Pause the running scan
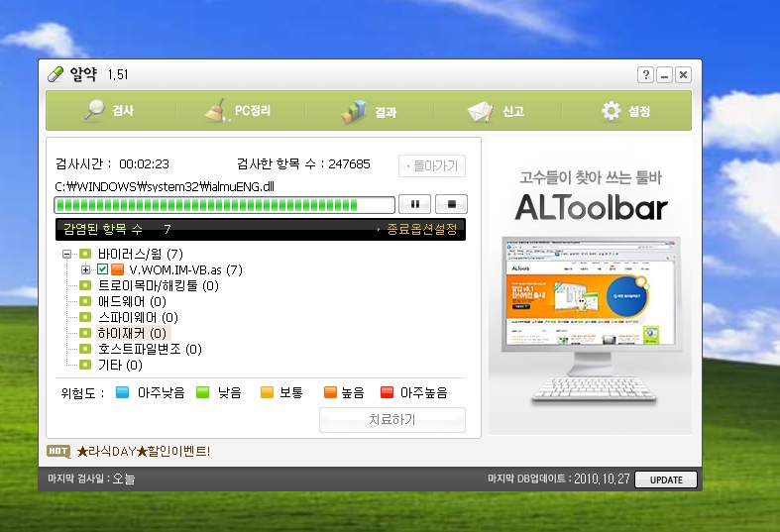The image size is (780, 532). tap(415, 204)
